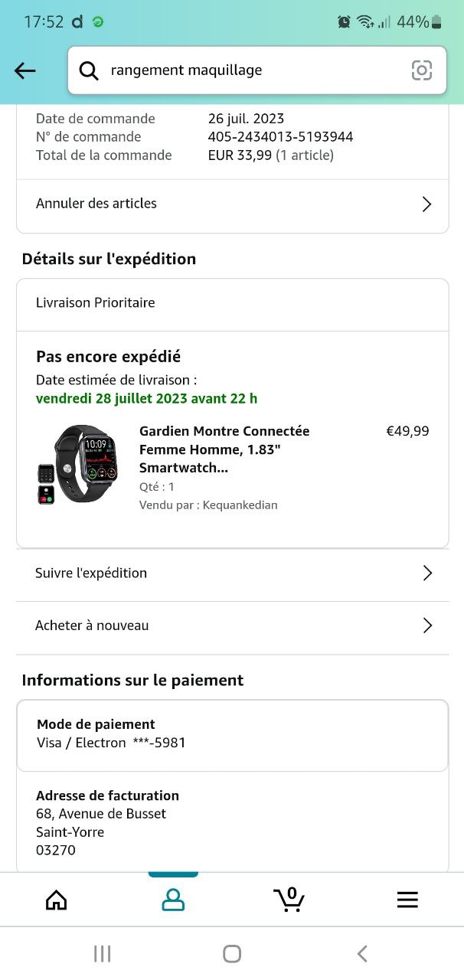Screen dimensions: 464x980
Task: Tap the search magnifier icon
Action: 89,70
